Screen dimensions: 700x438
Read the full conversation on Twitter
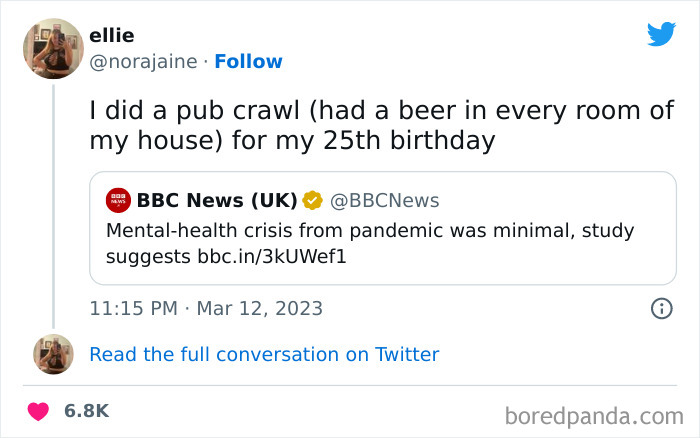click(264, 354)
